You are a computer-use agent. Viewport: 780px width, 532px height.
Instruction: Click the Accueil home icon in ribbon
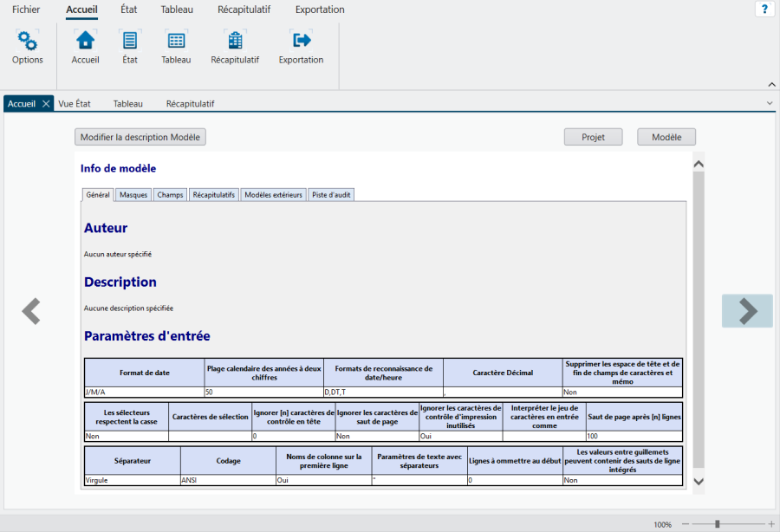[x=85, y=41]
